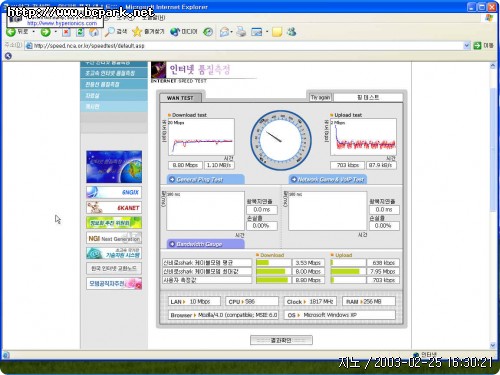500x375 pixels.
Task: Expand the General Ping Test section
Action: (206, 180)
